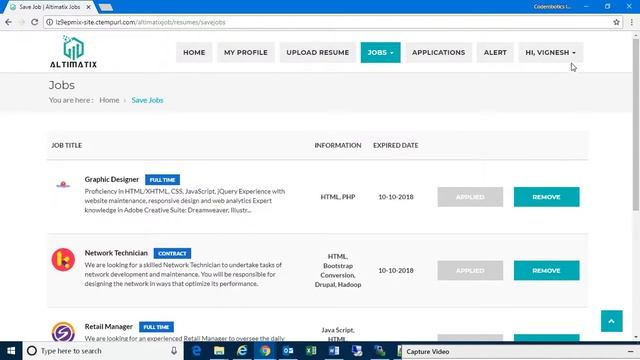
Task: Open the Graphic Designer job title link
Action: tap(112, 179)
